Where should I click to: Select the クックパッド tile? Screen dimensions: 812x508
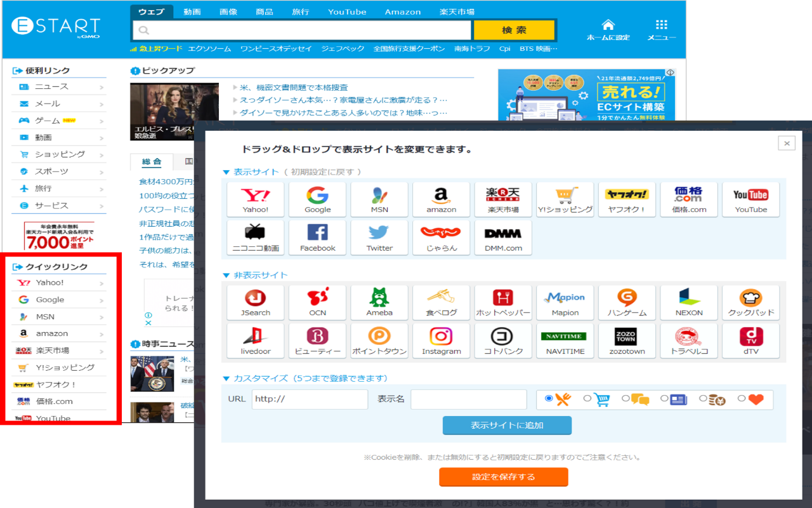751,303
